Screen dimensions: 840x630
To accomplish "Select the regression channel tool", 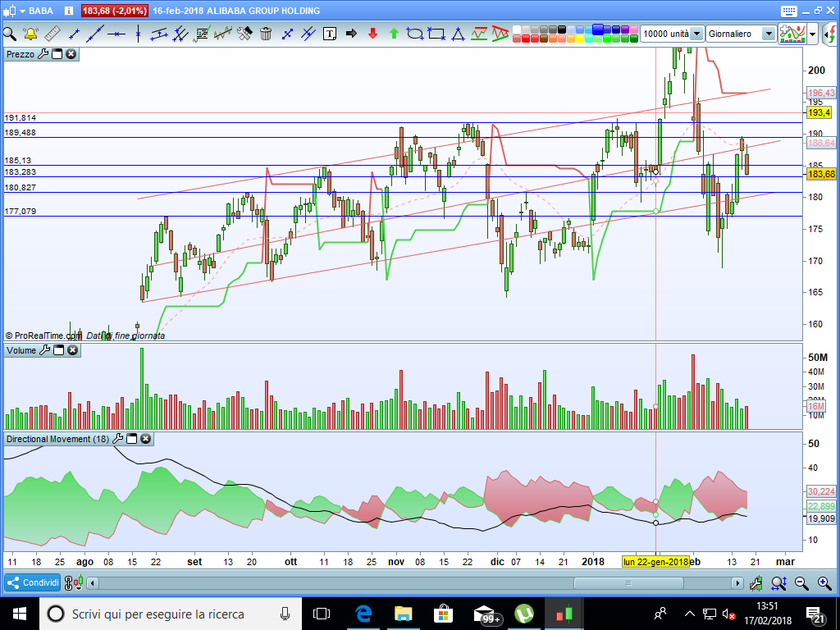I will pos(223,34).
